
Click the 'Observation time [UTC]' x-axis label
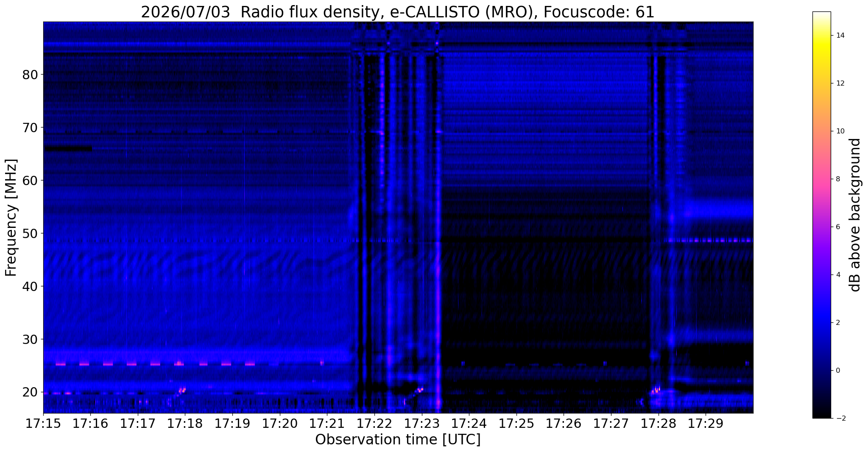[398, 439]
